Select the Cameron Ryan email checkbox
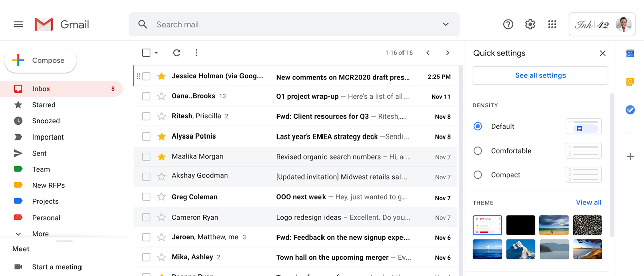Image resolution: width=644 pixels, height=276 pixels. pyautogui.click(x=146, y=217)
